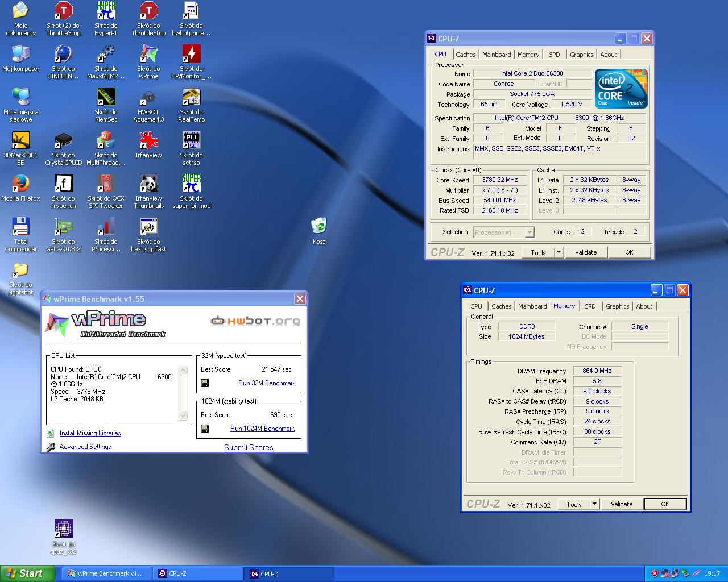Image resolution: width=728 pixels, height=582 pixels.
Task: Expand Tools arrow in lower CPU-Z Memory window
Action: pyautogui.click(x=594, y=504)
